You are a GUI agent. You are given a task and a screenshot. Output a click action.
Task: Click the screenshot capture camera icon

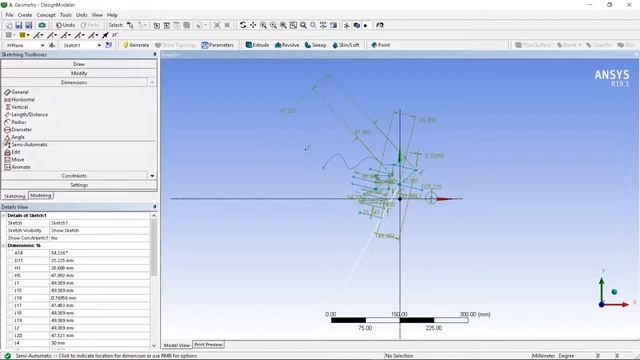tap(42, 25)
